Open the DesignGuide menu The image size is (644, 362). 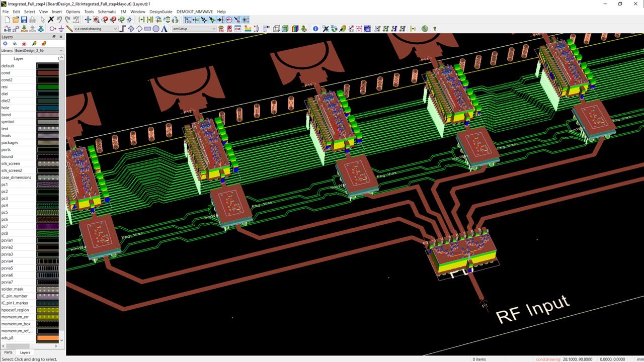click(x=161, y=12)
